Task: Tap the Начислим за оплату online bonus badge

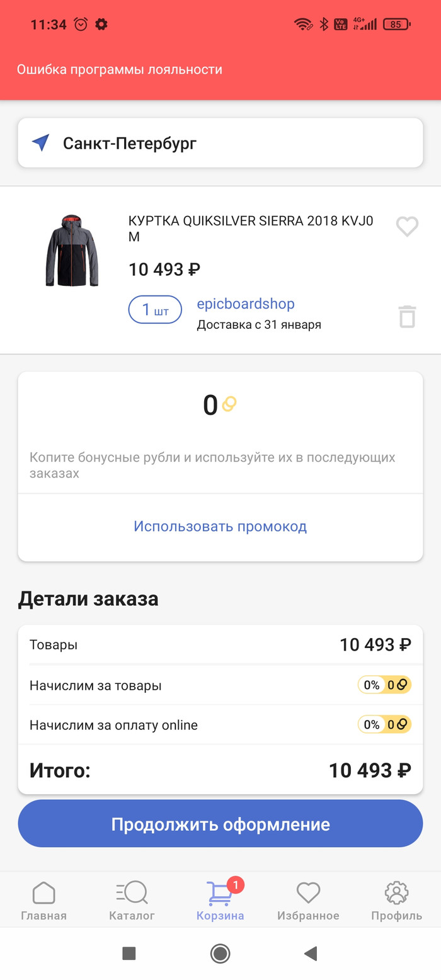Action: (x=384, y=725)
